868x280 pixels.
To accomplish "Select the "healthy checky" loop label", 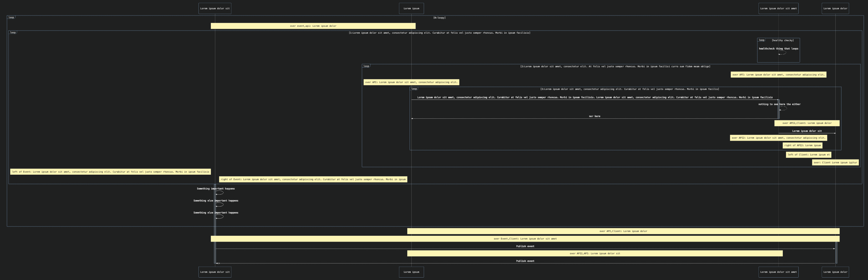I will (783, 40).
